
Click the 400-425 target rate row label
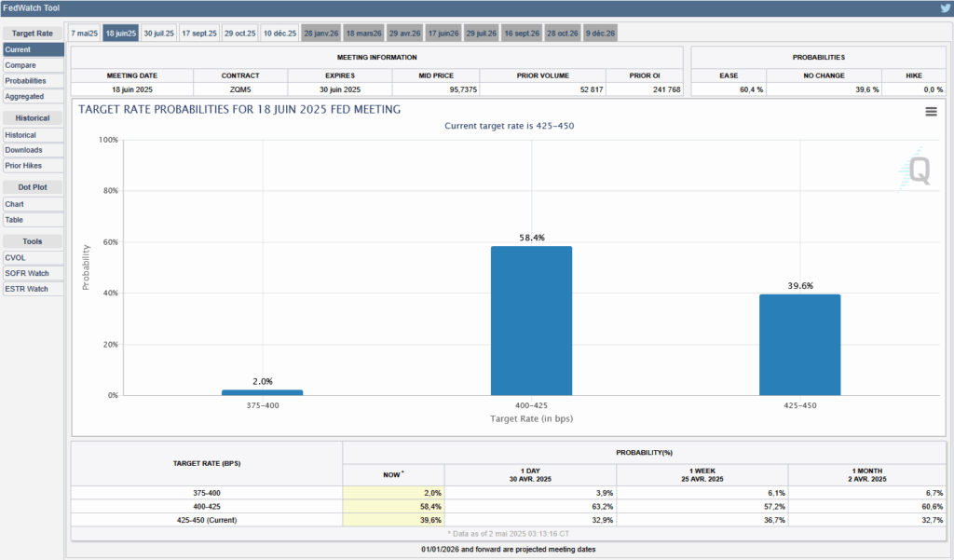coord(207,507)
